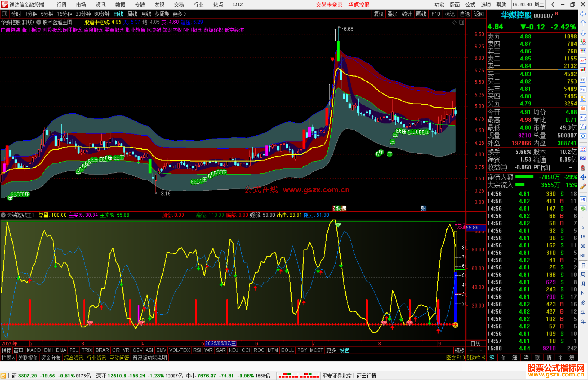588x380 pixels.
Task: Select the 30-minute period in sidebar
Action: point(583,246)
